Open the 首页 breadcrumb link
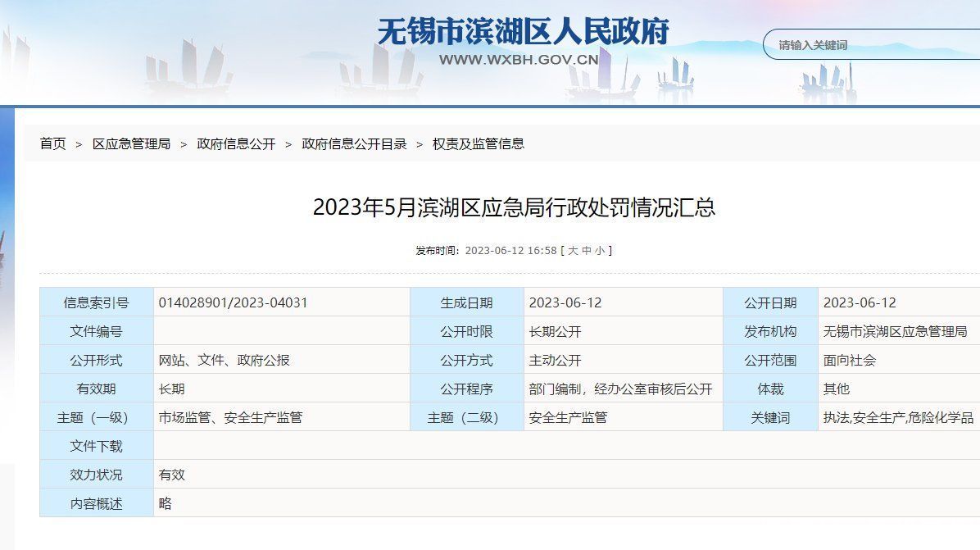Image resolution: width=980 pixels, height=550 pixels. tap(52, 143)
